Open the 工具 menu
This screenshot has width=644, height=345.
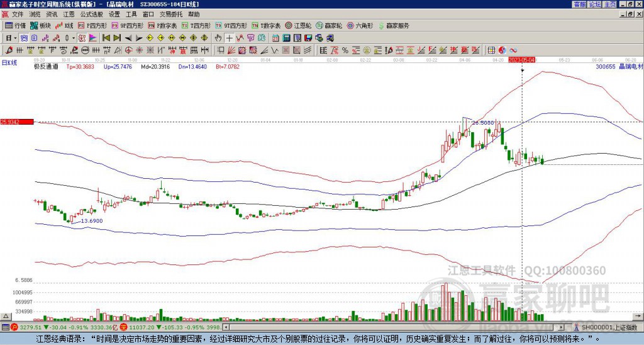(x=131, y=14)
